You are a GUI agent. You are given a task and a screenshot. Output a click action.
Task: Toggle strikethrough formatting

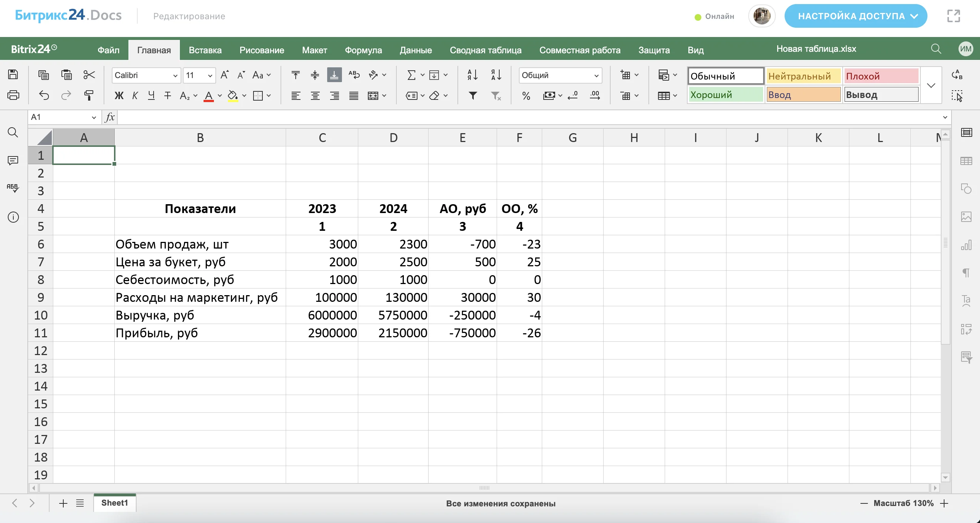tap(167, 95)
